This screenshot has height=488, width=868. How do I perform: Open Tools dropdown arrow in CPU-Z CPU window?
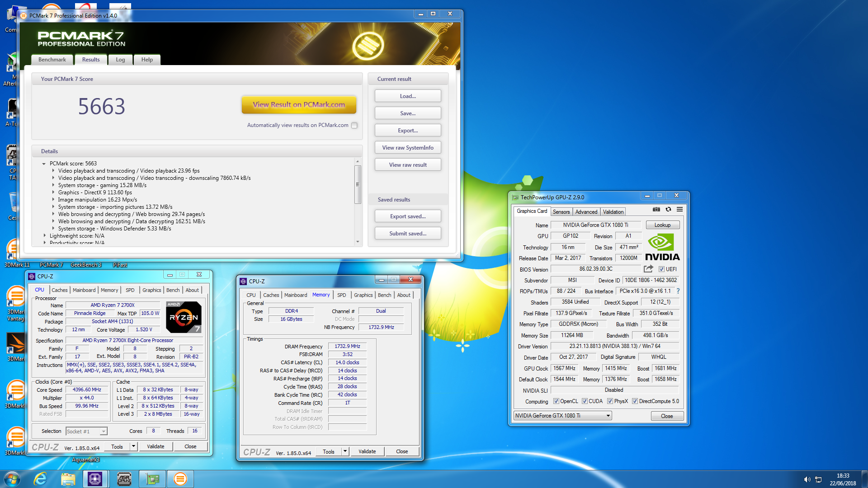coord(133,446)
